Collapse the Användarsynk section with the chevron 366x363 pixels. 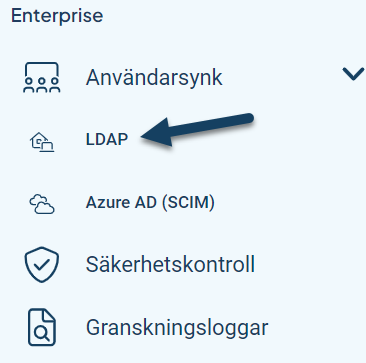pyautogui.click(x=353, y=74)
